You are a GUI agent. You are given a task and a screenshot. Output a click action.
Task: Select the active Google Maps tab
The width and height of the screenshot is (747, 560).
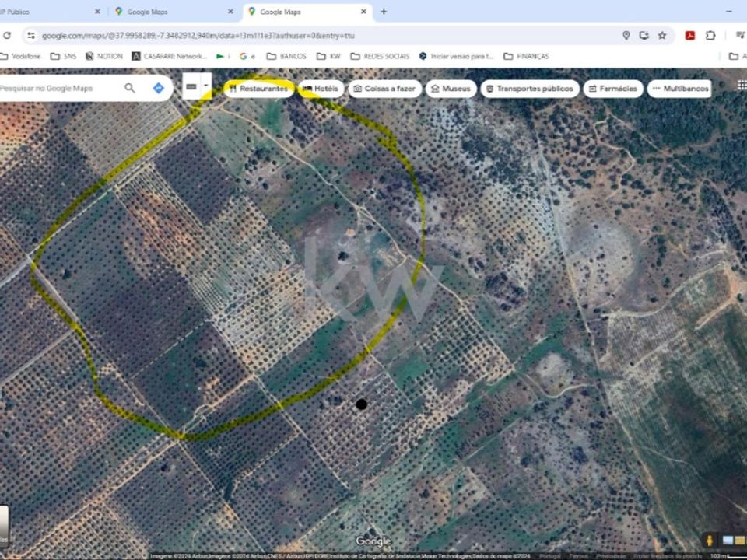[307, 12]
